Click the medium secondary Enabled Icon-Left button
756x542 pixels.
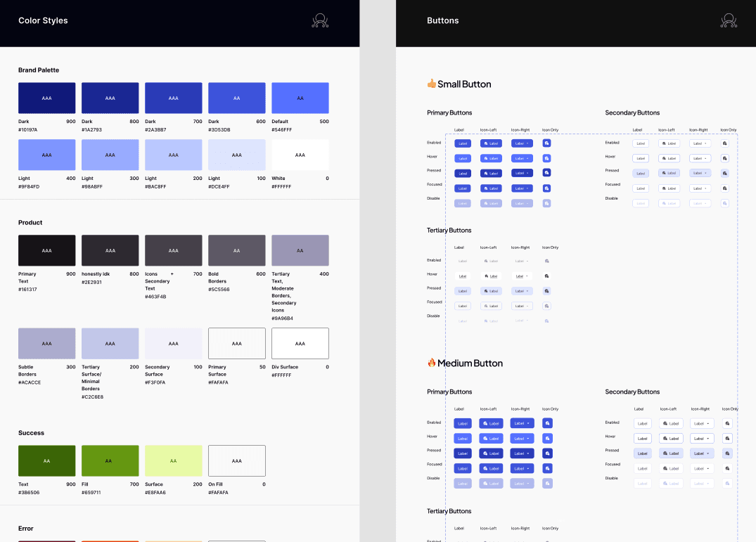click(x=671, y=423)
